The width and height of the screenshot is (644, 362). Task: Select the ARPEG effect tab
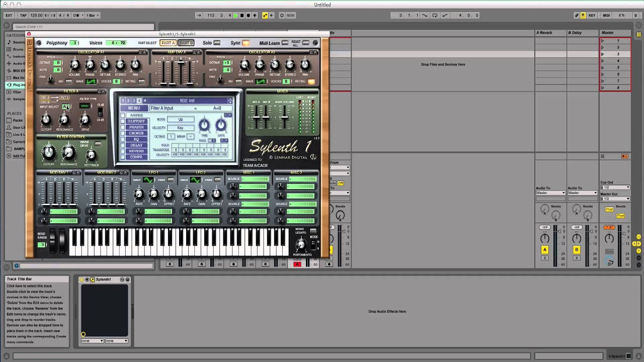point(136,115)
